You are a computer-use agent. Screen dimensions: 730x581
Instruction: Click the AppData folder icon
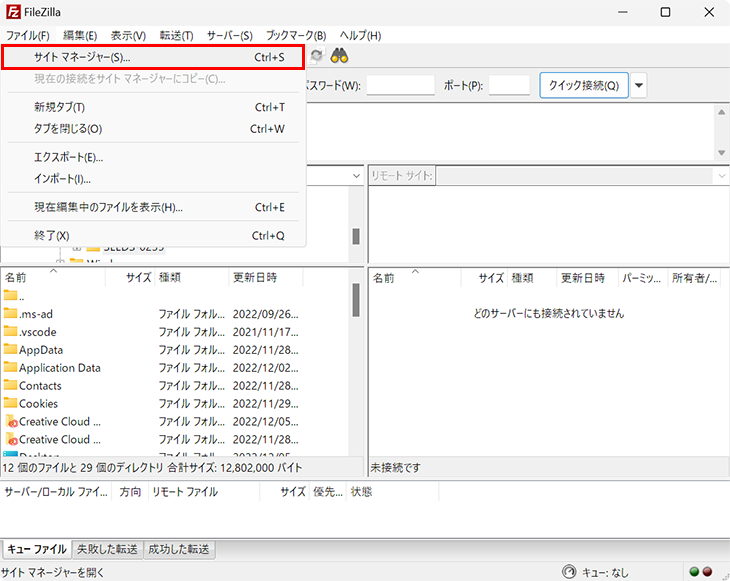tap(10, 349)
